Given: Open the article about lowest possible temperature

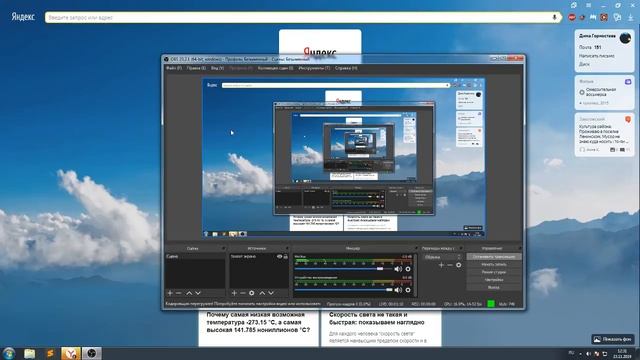Looking at the screenshot, I should coord(258,322).
